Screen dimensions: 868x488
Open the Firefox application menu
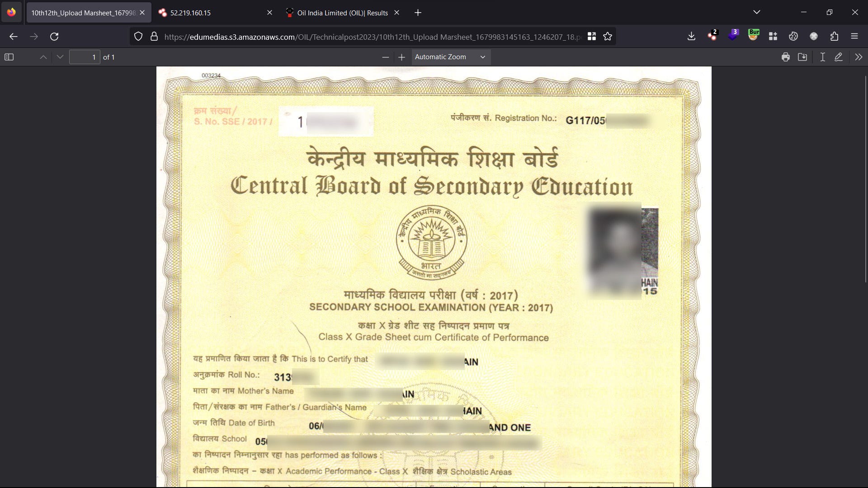pos(854,37)
